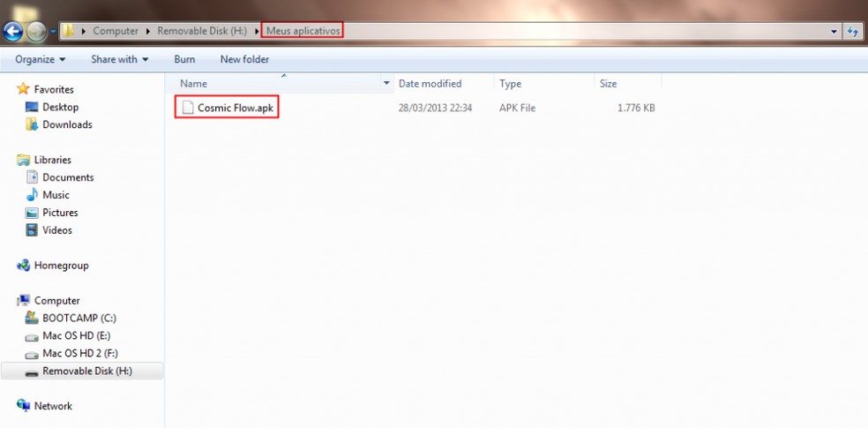Open the Music library

(x=56, y=195)
